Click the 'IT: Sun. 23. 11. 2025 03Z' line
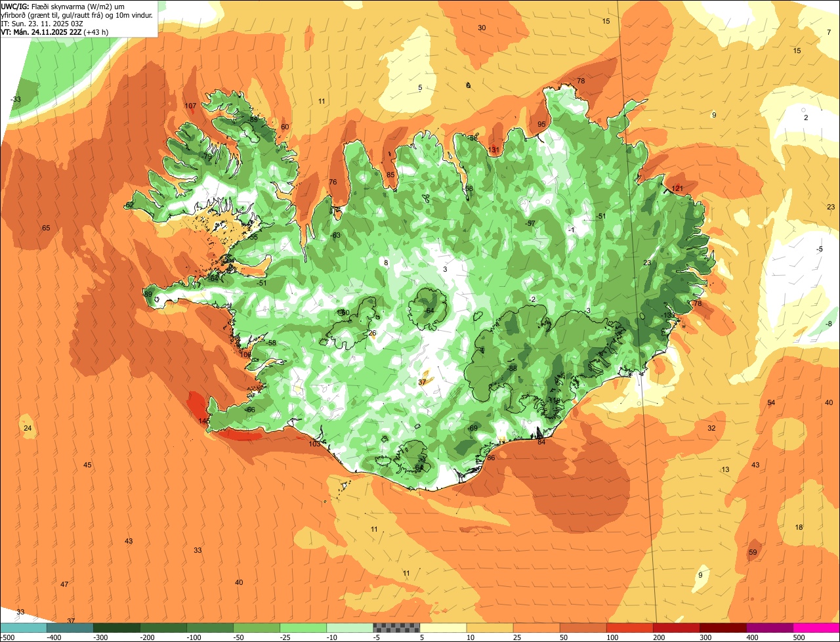The width and height of the screenshot is (840, 642). click(42, 23)
